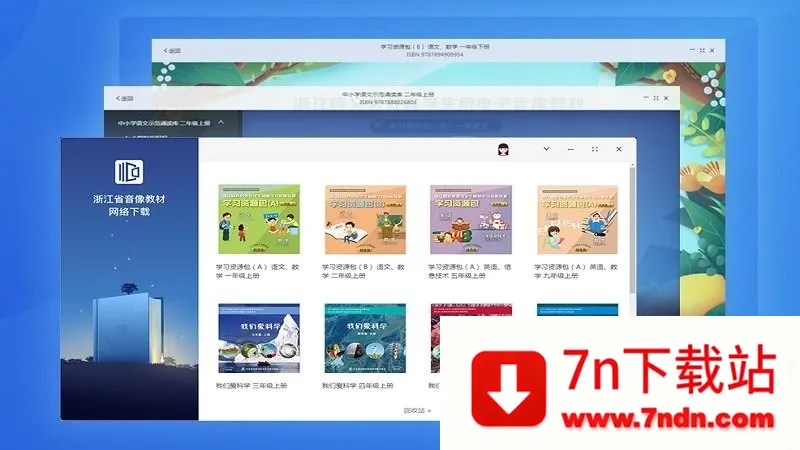Screen dimensions: 800x450
Task: Open 学习资源包（B）语文、数学 二年级上册 cover
Action: (365, 218)
